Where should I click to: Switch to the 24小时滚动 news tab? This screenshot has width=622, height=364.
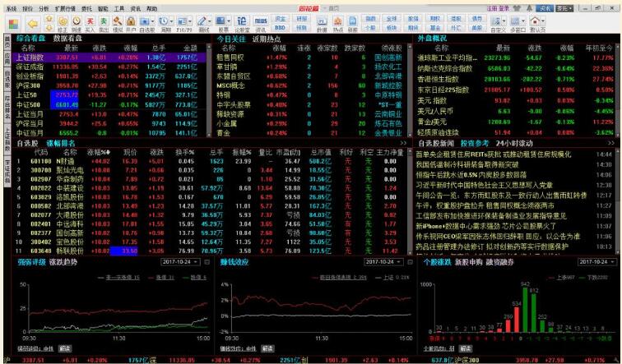[514, 144]
